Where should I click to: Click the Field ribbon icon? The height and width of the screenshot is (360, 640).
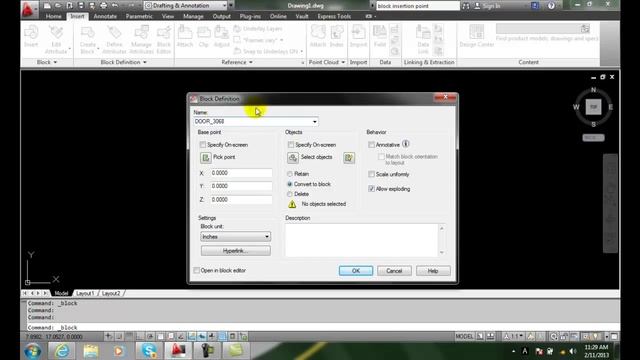(380, 33)
